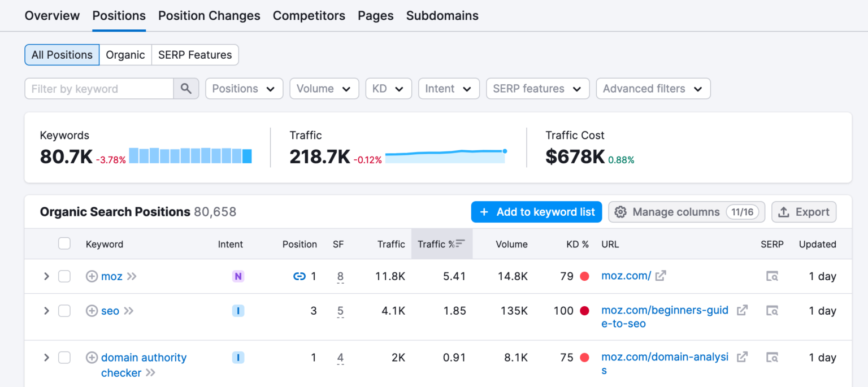Switch to the Subdomains tab
Screen dimensions: 868x387
click(442, 16)
